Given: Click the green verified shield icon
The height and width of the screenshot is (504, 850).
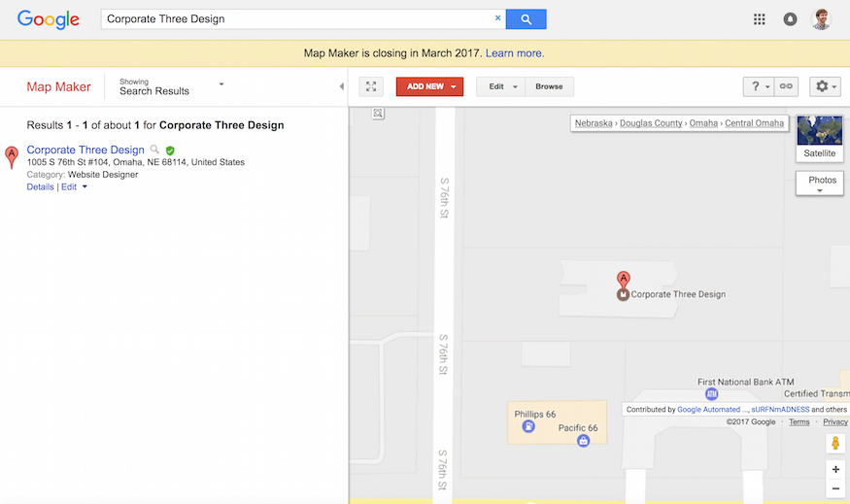Looking at the screenshot, I should [170, 151].
